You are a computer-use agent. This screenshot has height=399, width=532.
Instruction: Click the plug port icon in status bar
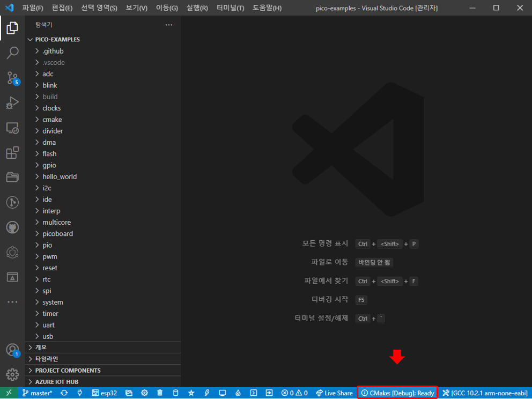[x=80, y=393]
